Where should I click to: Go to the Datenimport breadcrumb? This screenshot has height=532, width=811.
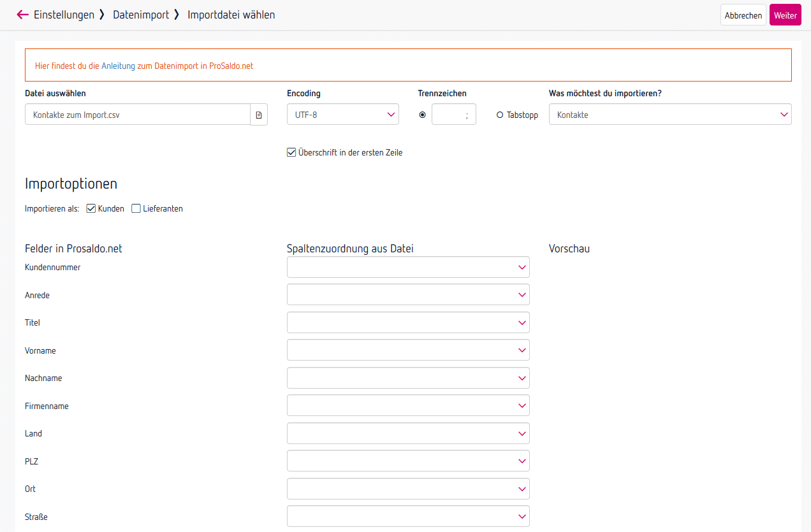tap(141, 15)
